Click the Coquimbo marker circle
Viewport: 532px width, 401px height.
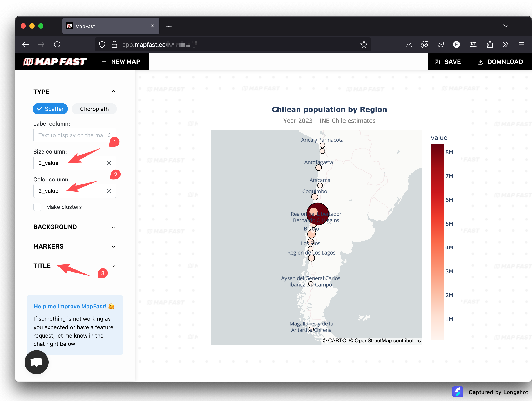(315, 197)
